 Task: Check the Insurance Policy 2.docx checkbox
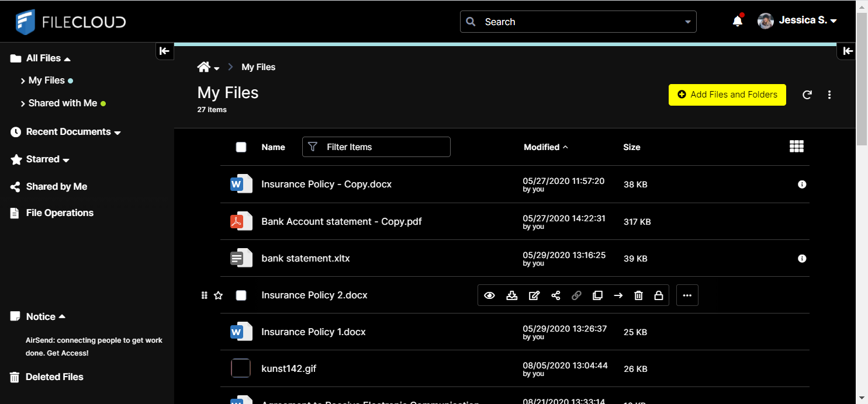(241, 295)
